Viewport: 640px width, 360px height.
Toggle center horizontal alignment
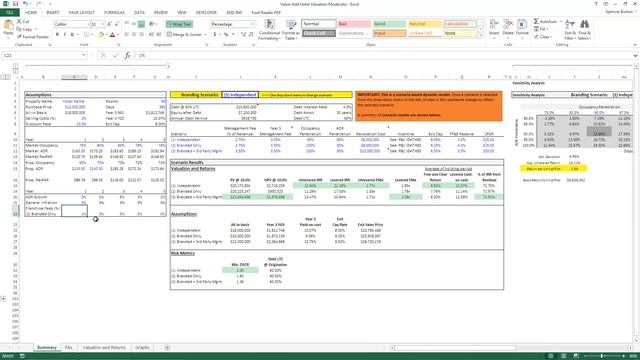[x=133, y=35]
